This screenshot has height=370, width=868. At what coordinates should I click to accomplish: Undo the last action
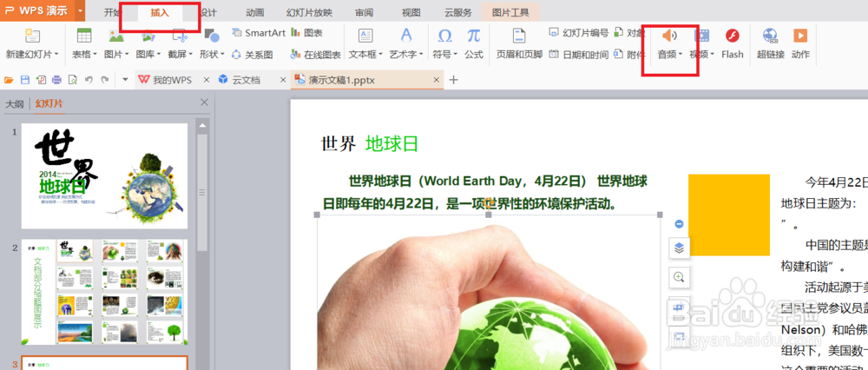click(x=89, y=80)
